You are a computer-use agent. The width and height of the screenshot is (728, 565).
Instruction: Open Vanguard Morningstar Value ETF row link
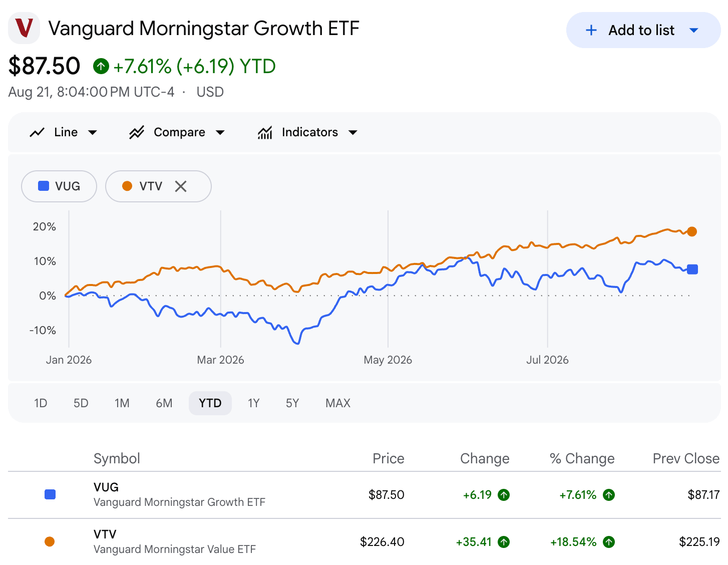[175, 549]
